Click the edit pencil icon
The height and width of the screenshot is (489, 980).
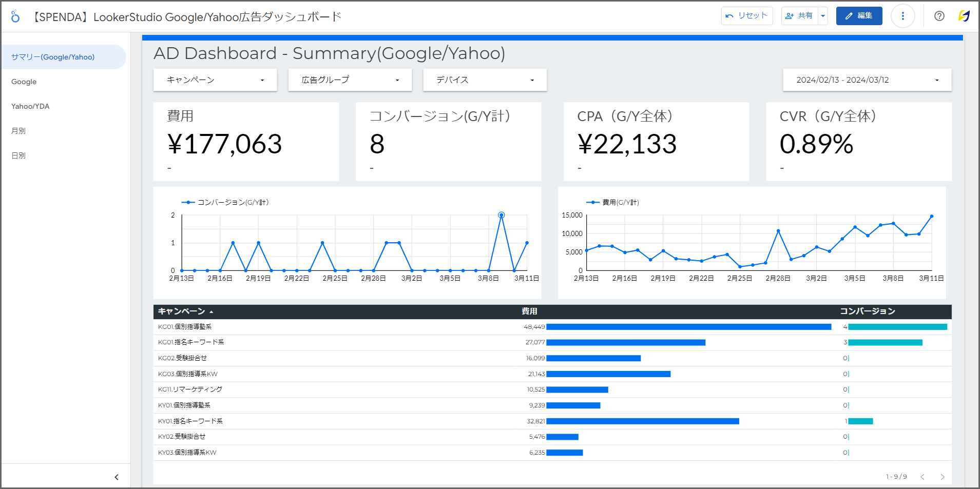click(x=849, y=16)
